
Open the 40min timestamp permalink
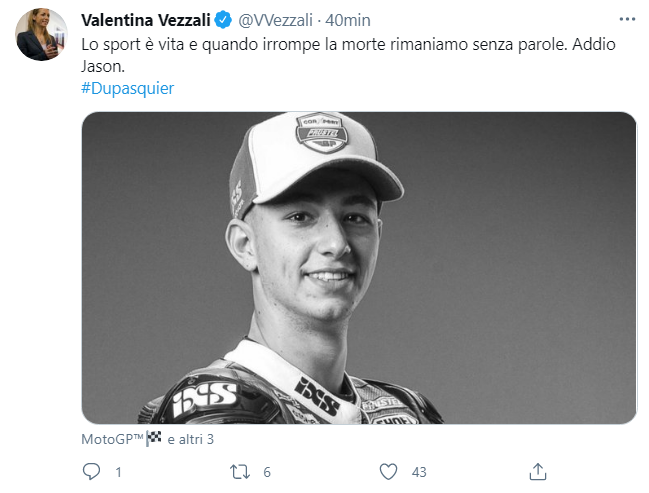348,20
